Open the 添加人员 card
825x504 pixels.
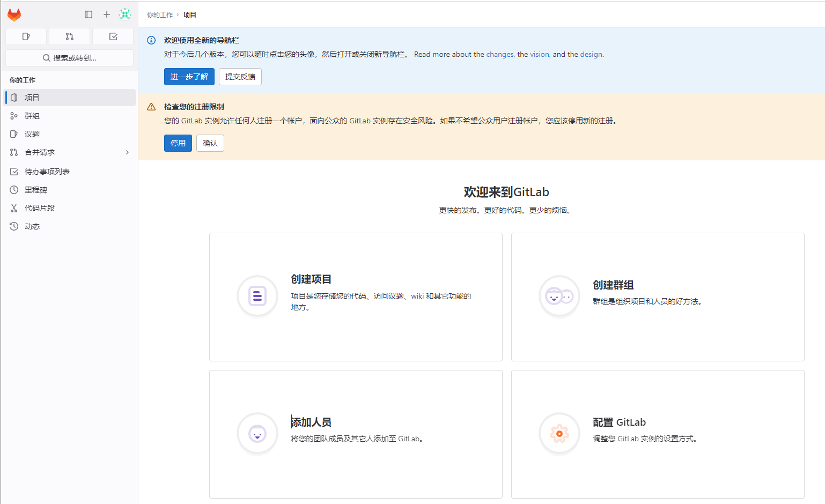pyautogui.click(x=356, y=434)
